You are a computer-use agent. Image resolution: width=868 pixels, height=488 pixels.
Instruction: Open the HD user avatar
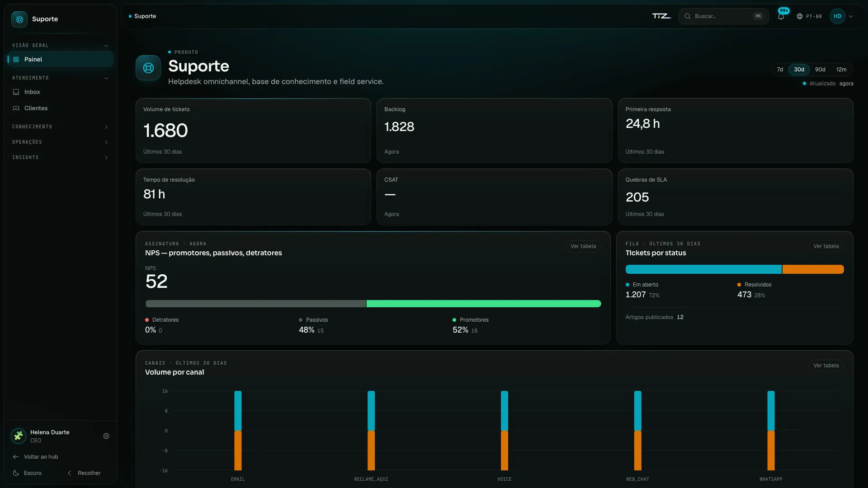click(837, 16)
